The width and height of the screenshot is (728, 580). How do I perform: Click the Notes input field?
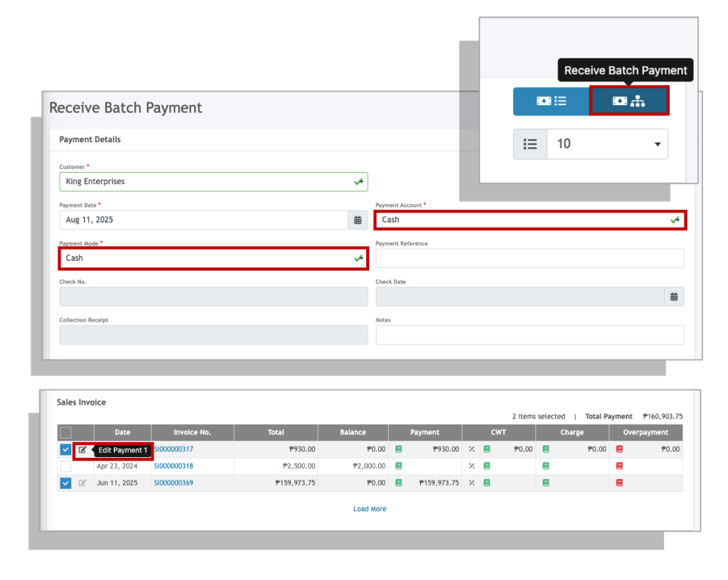[x=530, y=335]
